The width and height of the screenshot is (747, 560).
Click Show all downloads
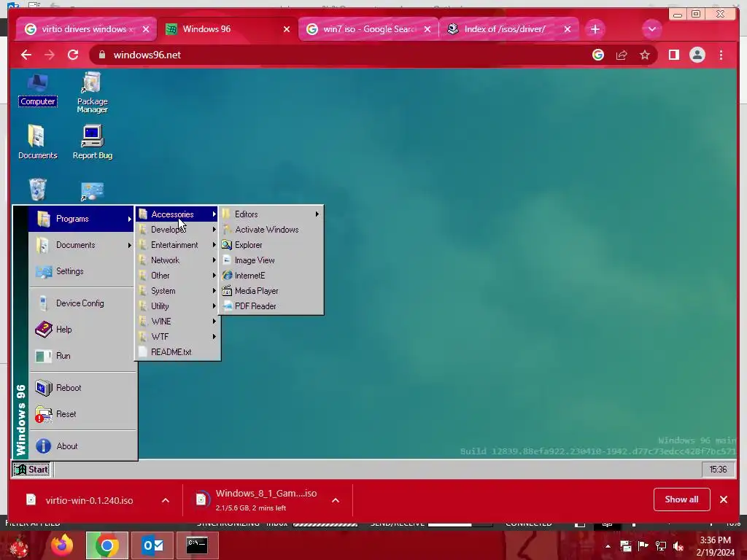(682, 499)
